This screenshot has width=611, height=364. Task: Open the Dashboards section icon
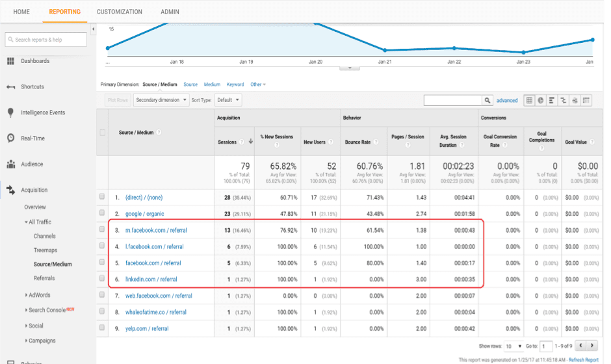pyautogui.click(x=10, y=61)
